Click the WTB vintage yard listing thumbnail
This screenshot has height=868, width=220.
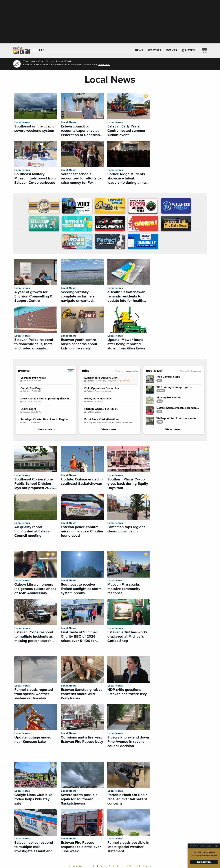[x=150, y=390]
